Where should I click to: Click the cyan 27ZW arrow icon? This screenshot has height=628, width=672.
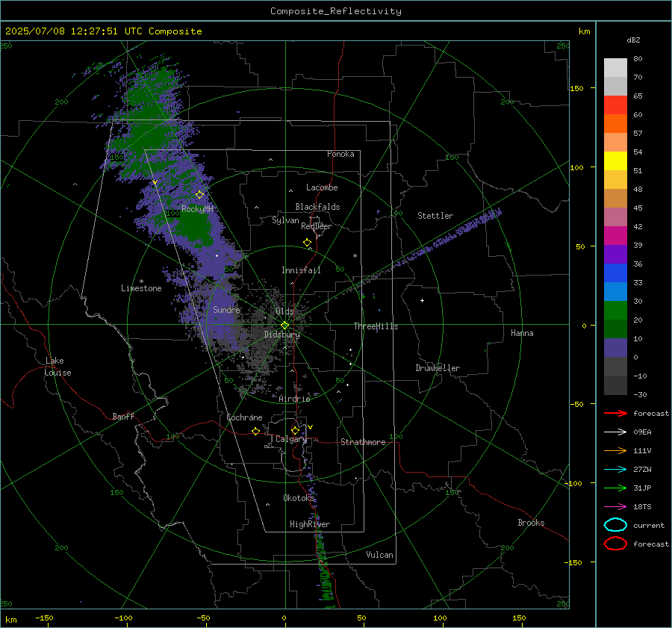(615, 470)
